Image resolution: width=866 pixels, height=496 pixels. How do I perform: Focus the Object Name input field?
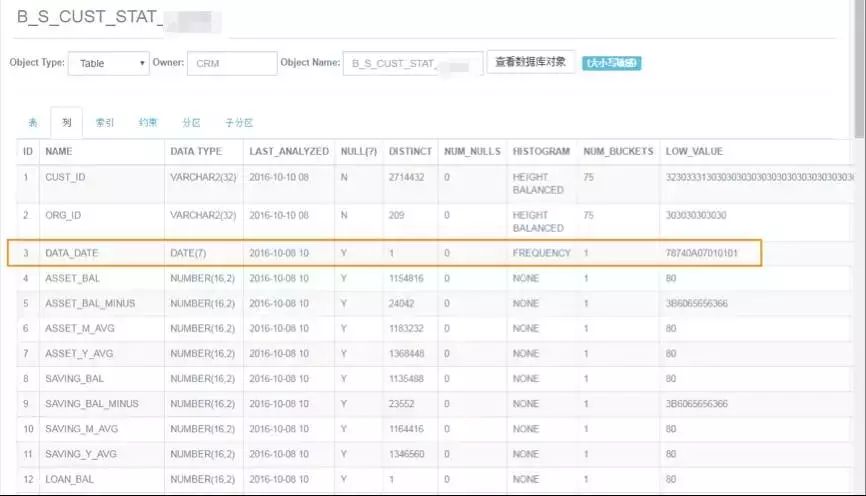pos(413,64)
